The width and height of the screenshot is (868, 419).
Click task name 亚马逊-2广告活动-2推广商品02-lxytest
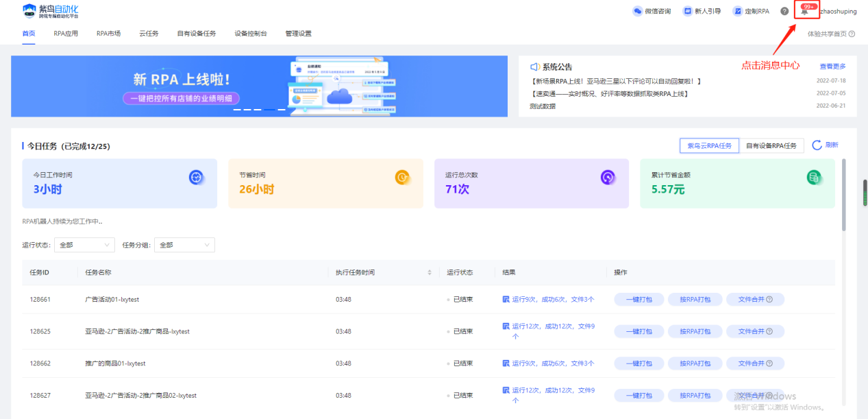[140, 396]
